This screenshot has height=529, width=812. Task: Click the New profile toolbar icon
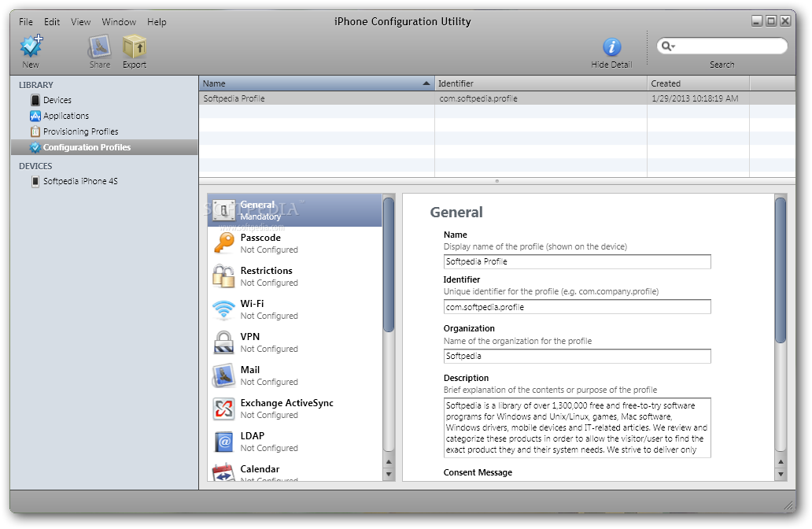pyautogui.click(x=31, y=46)
